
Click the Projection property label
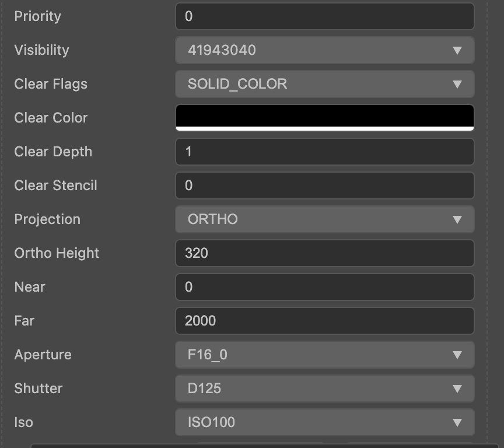[x=47, y=219]
